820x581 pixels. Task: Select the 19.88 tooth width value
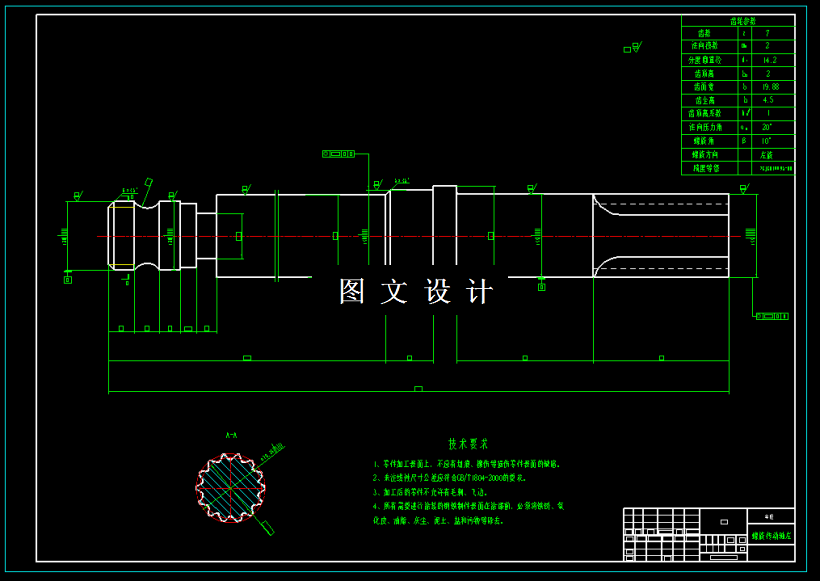coord(770,87)
